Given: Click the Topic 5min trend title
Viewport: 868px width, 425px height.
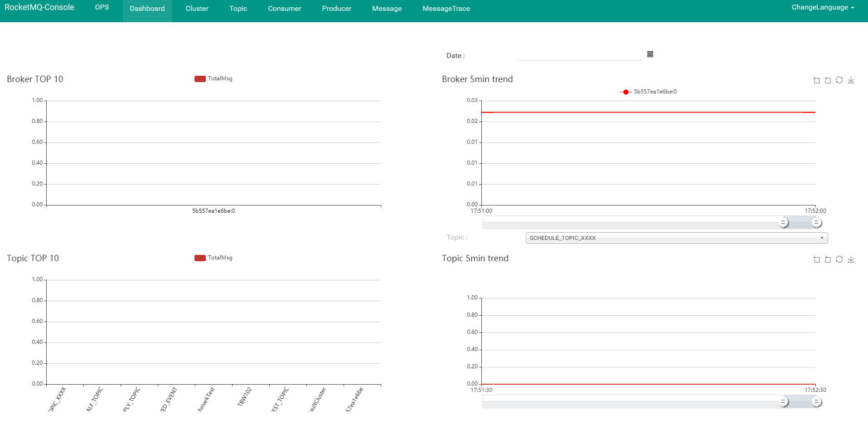Looking at the screenshot, I should click(475, 258).
